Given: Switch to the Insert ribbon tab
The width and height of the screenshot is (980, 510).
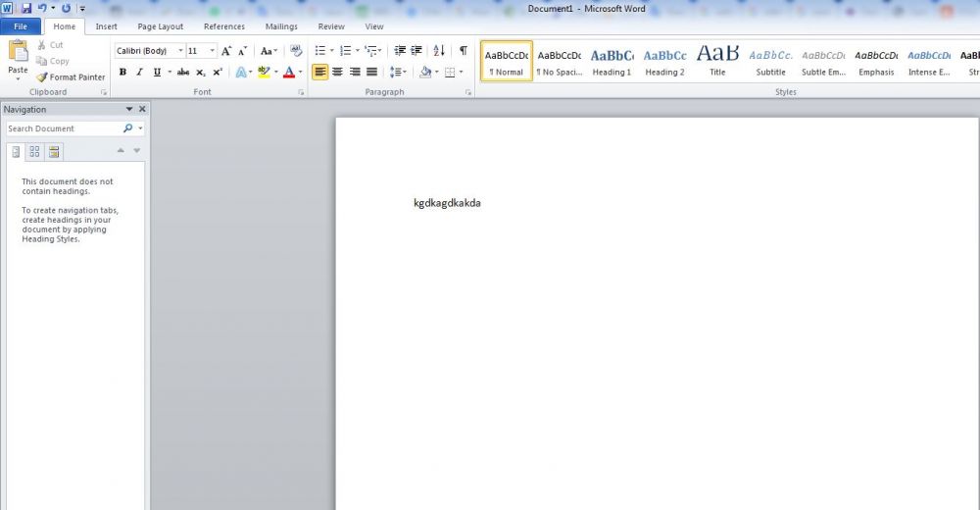Looking at the screenshot, I should pos(106,26).
